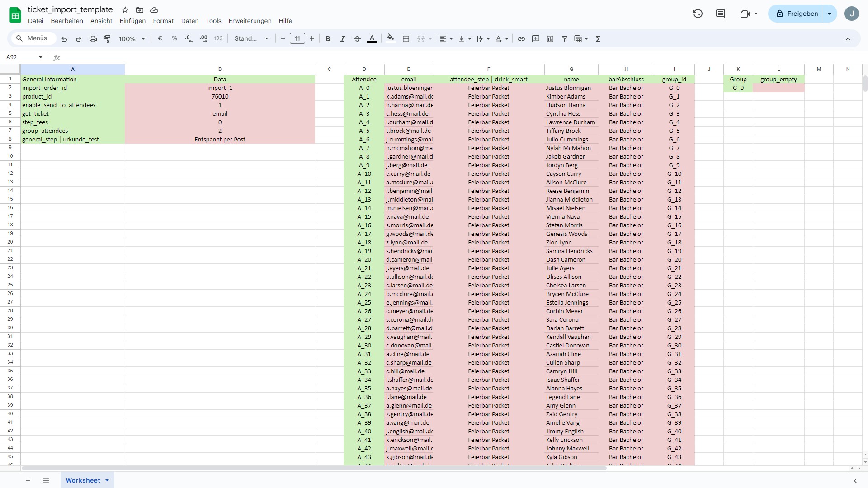Open version history clock icon
This screenshot has width=868, height=488.
coord(698,14)
